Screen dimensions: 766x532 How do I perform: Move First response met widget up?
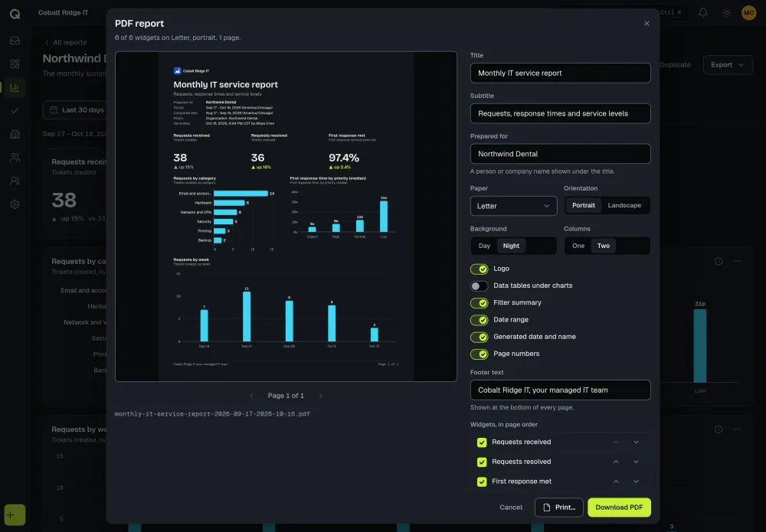click(616, 481)
